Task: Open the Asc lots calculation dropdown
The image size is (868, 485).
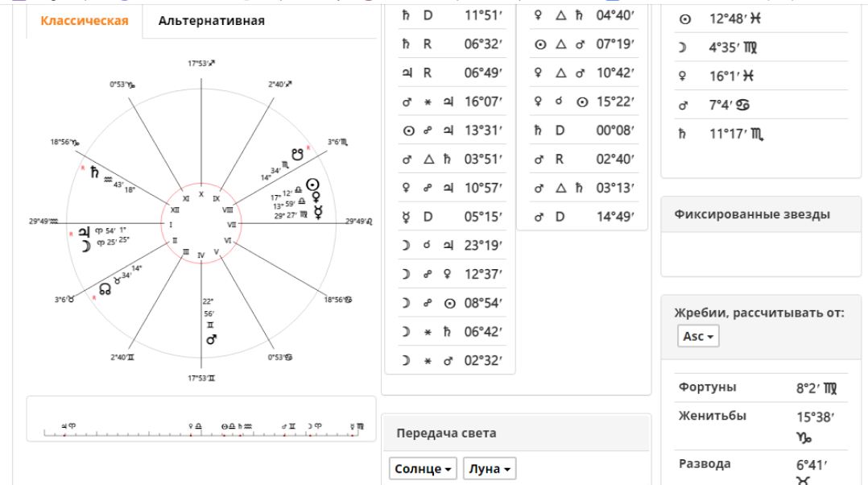Action: pyautogui.click(x=698, y=337)
